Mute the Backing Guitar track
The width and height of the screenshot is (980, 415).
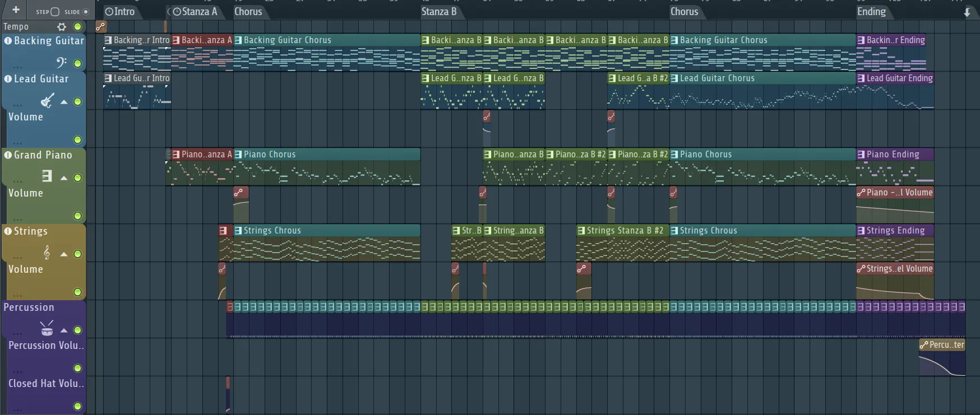point(78,63)
